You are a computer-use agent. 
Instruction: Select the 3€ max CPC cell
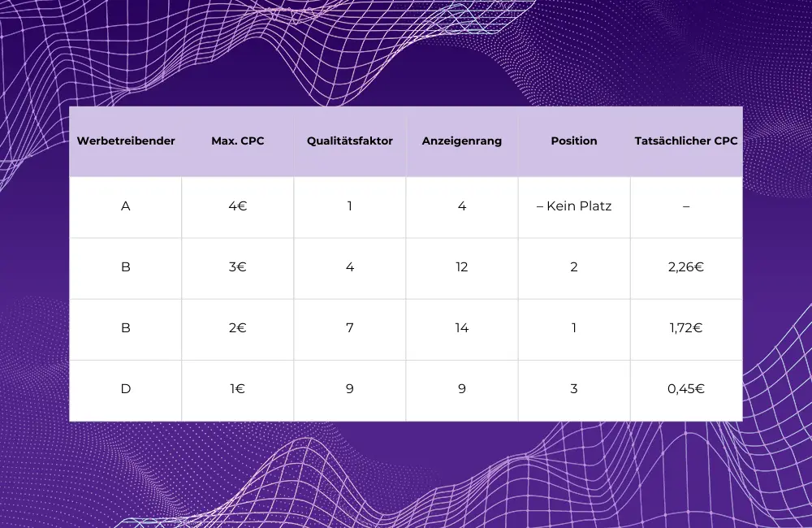pyautogui.click(x=238, y=267)
